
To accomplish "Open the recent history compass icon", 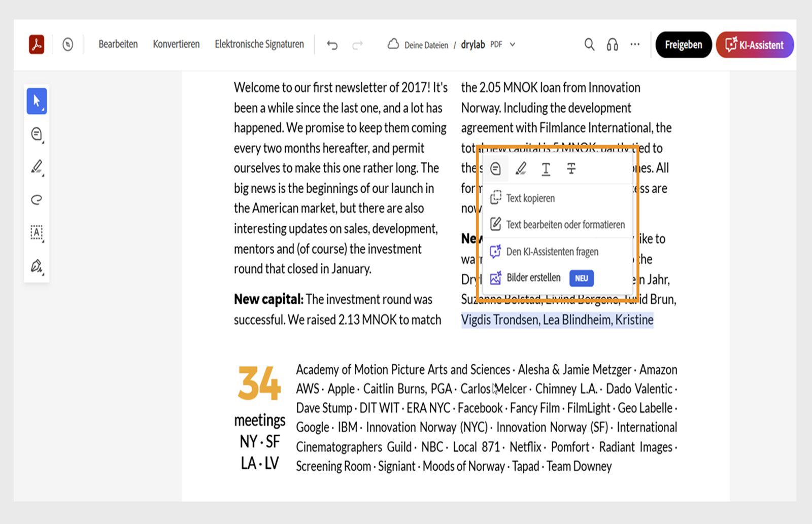I will click(x=67, y=45).
